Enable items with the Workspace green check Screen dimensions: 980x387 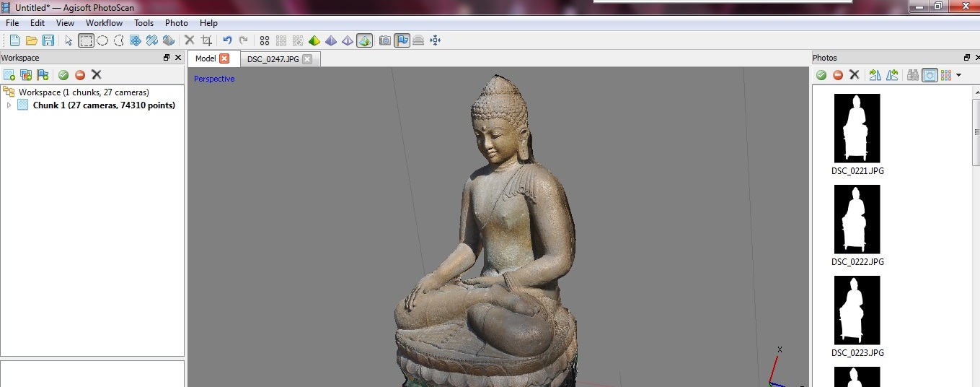coord(63,74)
